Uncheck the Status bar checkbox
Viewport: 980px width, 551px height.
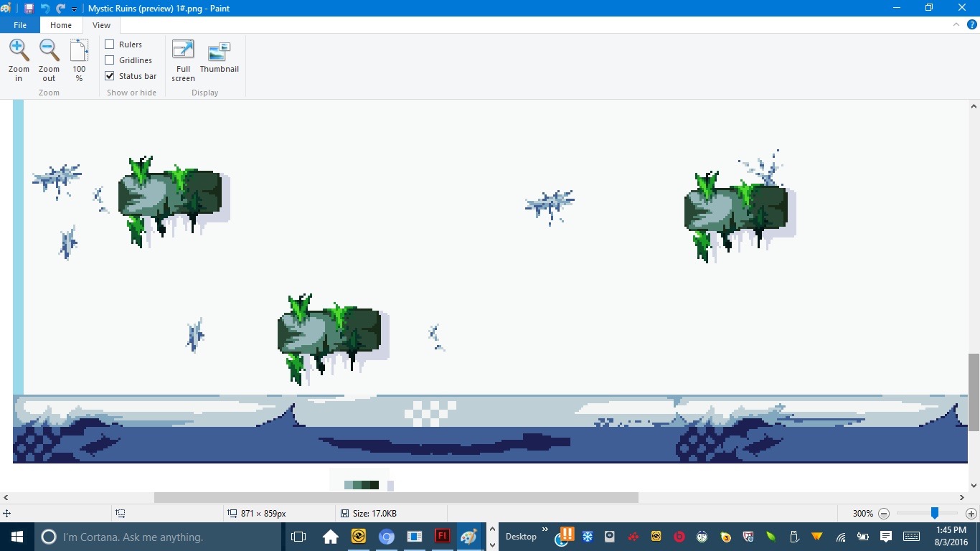(110, 76)
